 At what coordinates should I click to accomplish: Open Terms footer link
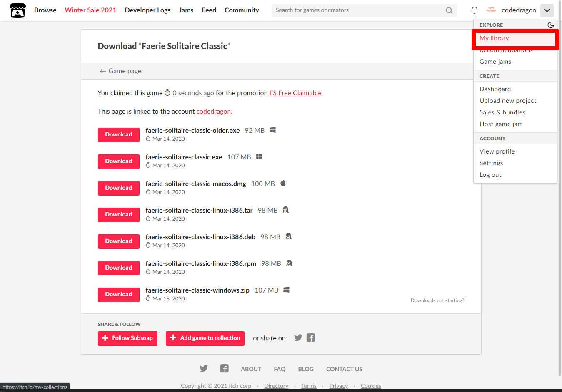pyautogui.click(x=309, y=386)
